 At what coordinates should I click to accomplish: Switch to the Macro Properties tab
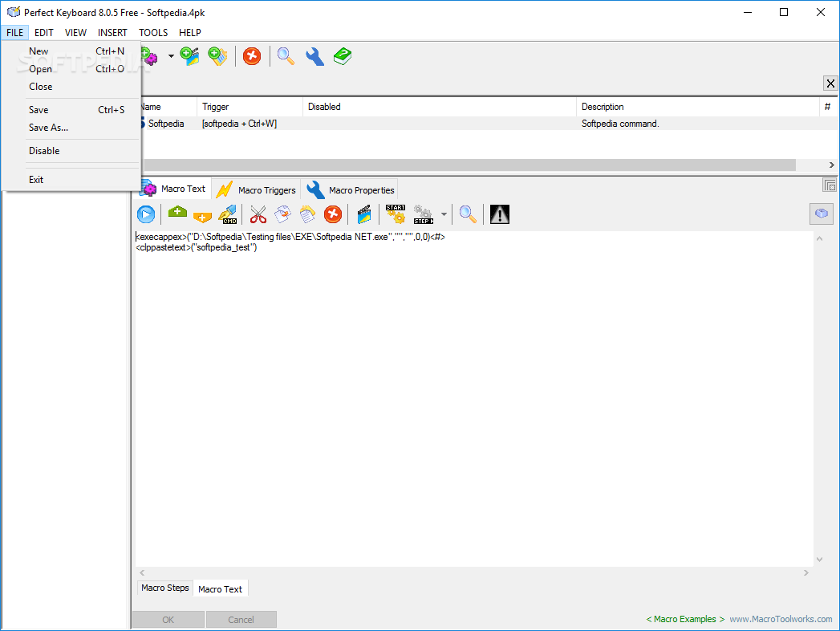click(x=350, y=189)
